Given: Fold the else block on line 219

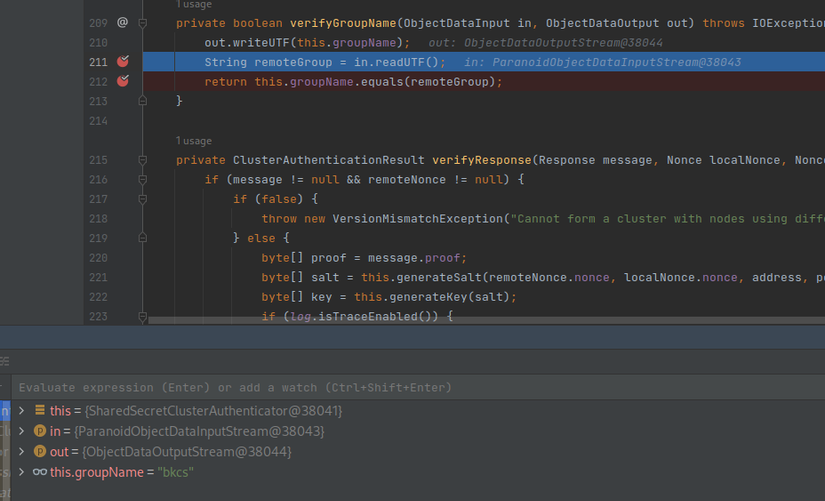Looking at the screenshot, I should [143, 238].
